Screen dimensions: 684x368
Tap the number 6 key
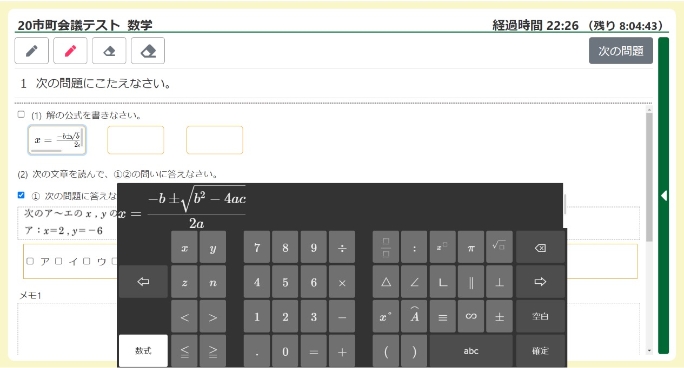[x=314, y=282]
